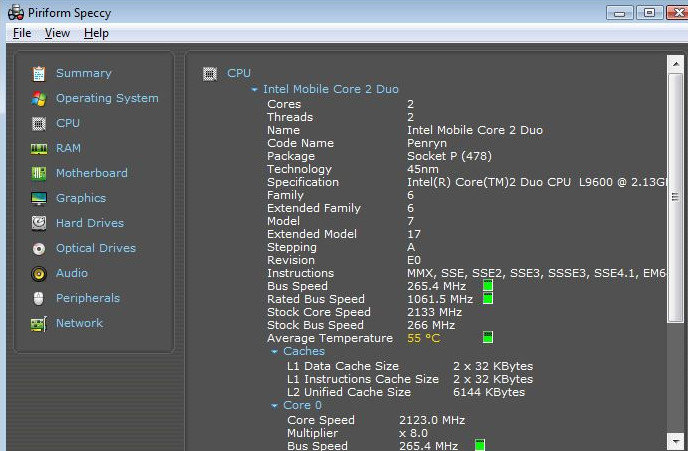Collapse the Intel Mobile Core 2 Duo node
The width and height of the screenshot is (688, 451).
(x=254, y=89)
